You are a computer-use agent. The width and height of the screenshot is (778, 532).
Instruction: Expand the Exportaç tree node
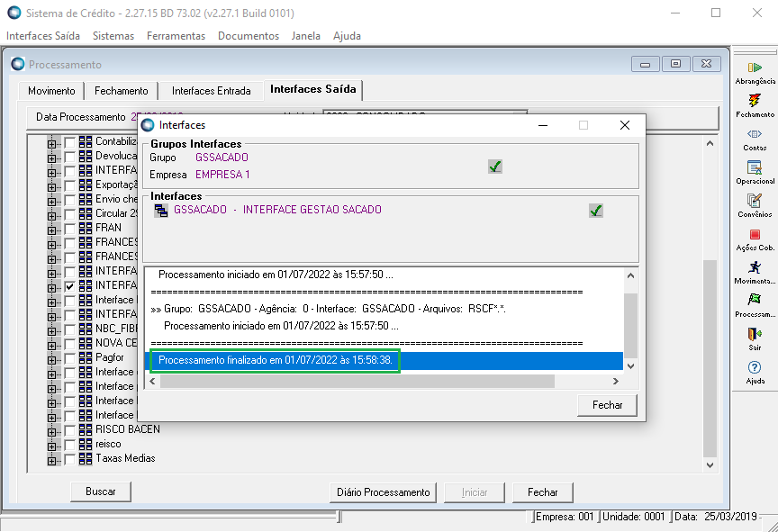[51, 187]
